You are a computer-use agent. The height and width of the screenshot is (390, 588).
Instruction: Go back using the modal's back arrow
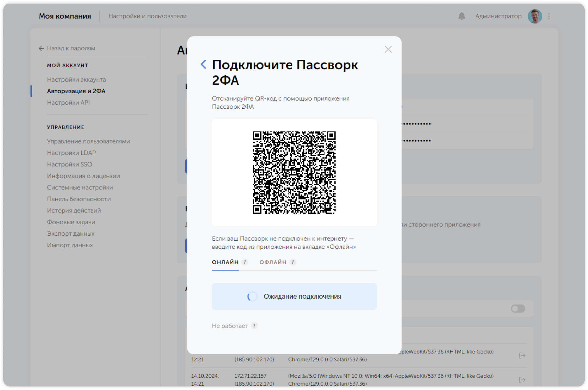coord(203,64)
